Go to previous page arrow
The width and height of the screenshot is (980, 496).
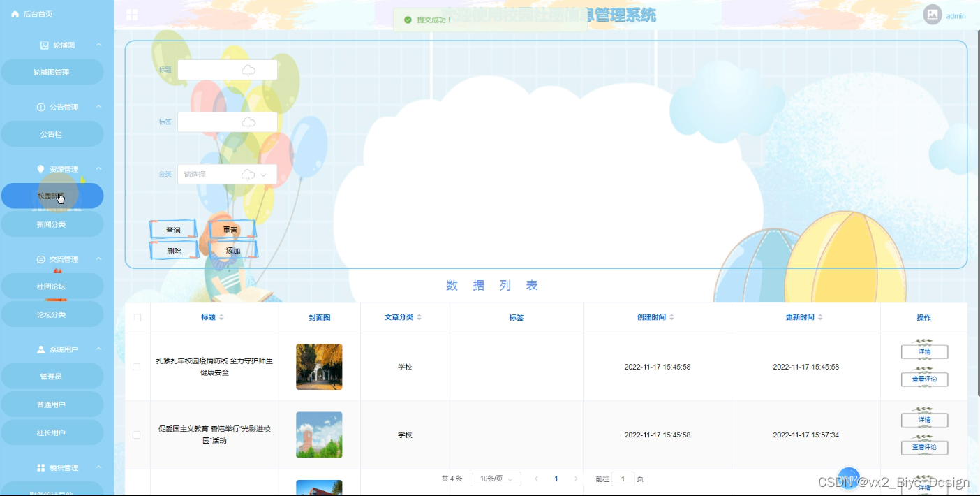[x=536, y=479]
